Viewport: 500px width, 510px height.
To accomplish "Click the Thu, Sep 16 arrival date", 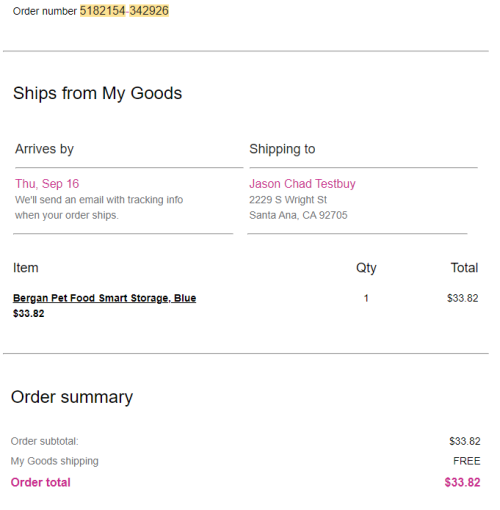I will click(x=47, y=184).
